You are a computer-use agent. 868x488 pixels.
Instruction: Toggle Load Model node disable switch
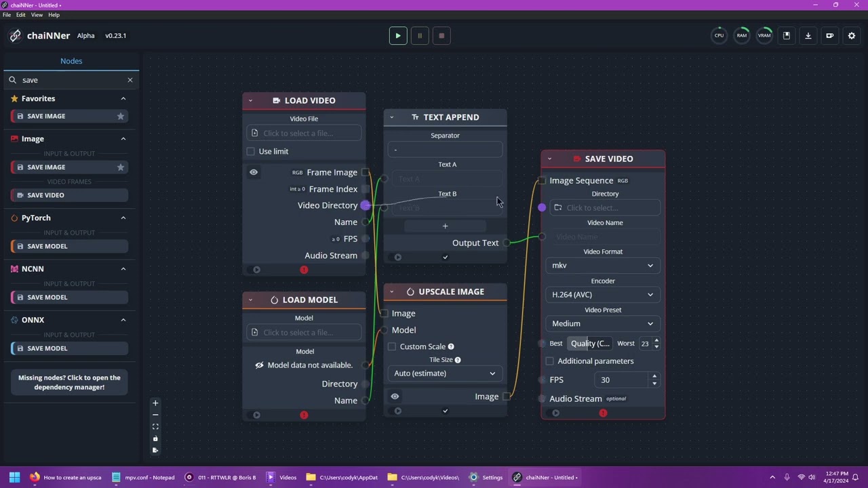[x=256, y=415]
